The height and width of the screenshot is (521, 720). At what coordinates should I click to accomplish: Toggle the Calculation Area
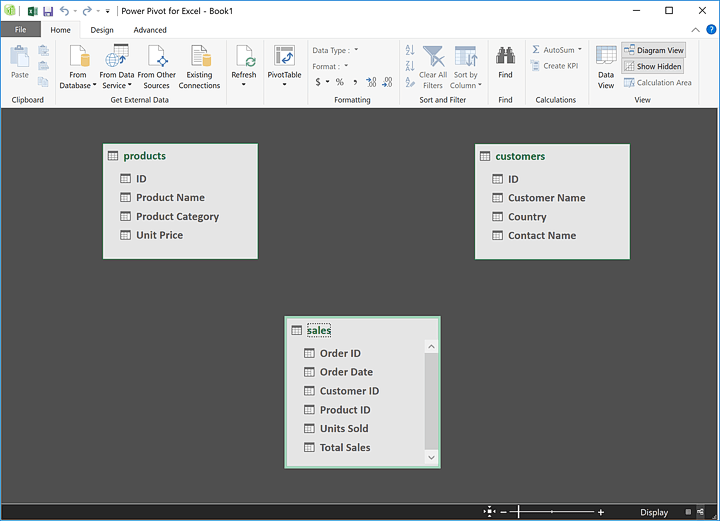pyautogui.click(x=657, y=83)
